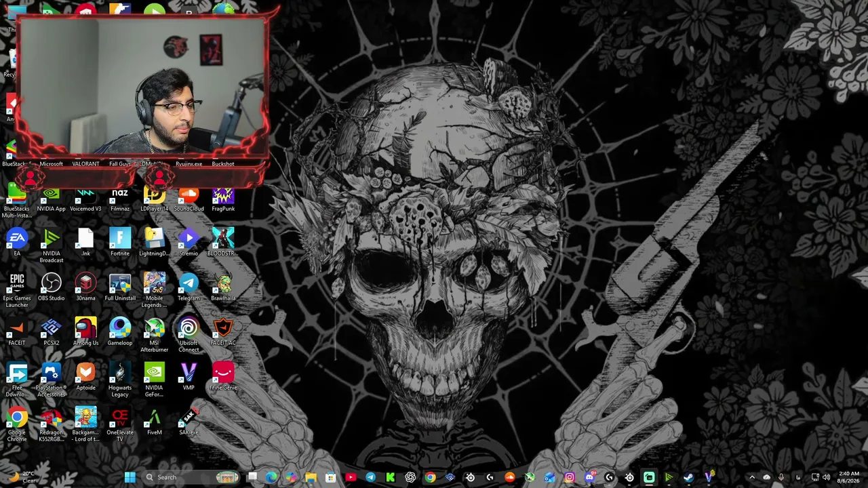The width and height of the screenshot is (868, 488).
Task: Select the Hogwarts Legacy desktop icon
Action: [120, 380]
